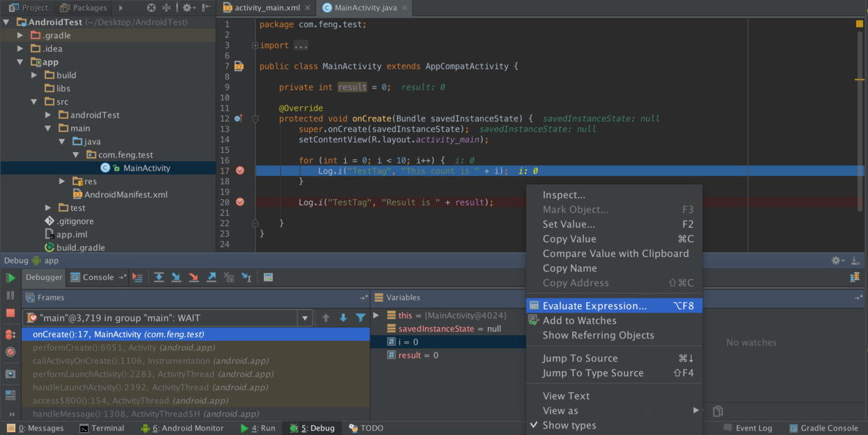868x435 pixels.
Task: Open View Breakpoints icon in debug sidebar
Action: tap(9, 335)
